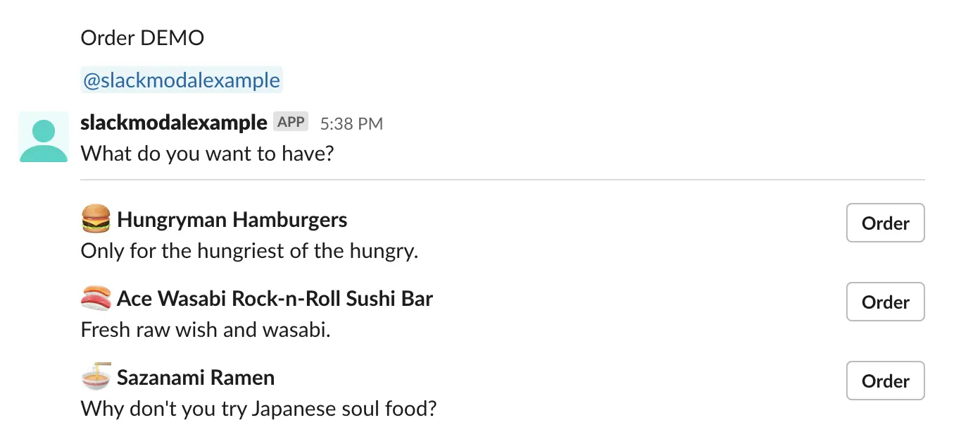Image resolution: width=980 pixels, height=444 pixels.
Task: Click 'Why don't you try Japanese soul food?' text
Action: [259, 408]
